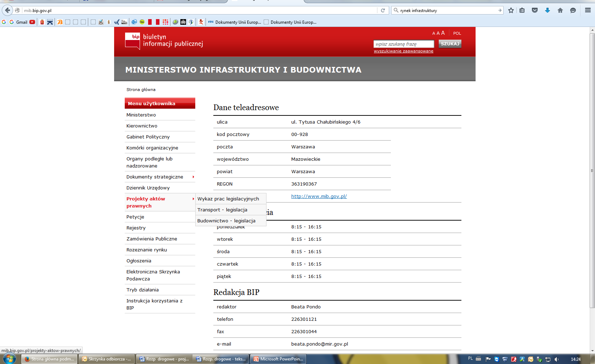Select Budownictwo - legislacja submenu entry

coord(231,221)
